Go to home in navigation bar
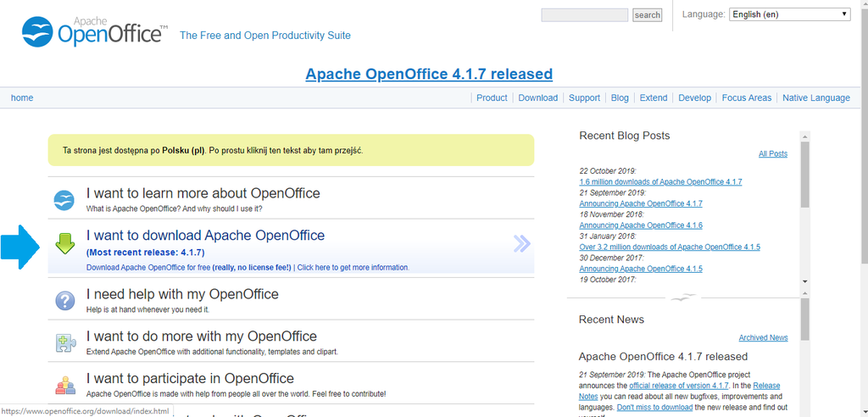Image resolution: width=868 pixels, height=417 pixels. tap(22, 97)
